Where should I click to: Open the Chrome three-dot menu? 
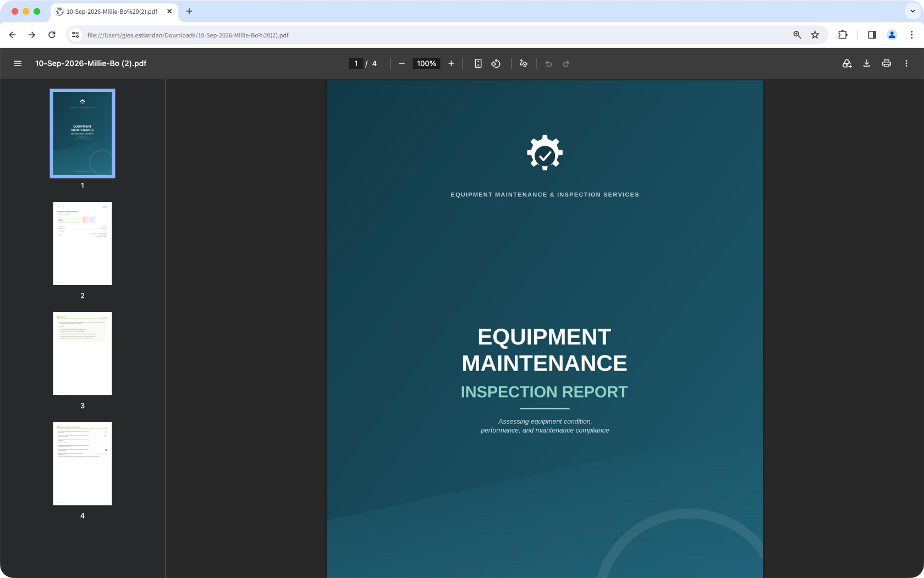pos(911,35)
